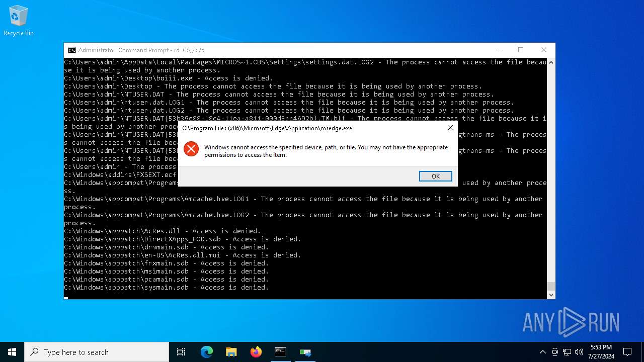
Task: Open the green monitor app on the taskbar
Action: pos(305,352)
